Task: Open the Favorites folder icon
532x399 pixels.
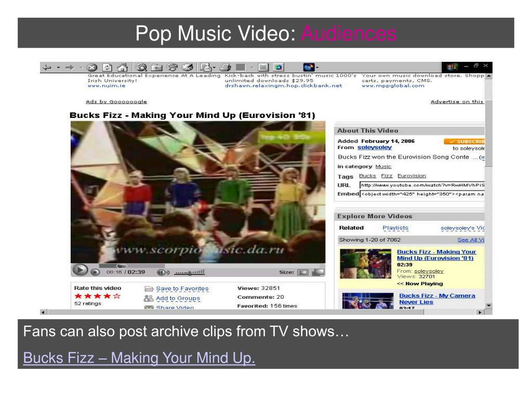Action: (x=157, y=68)
